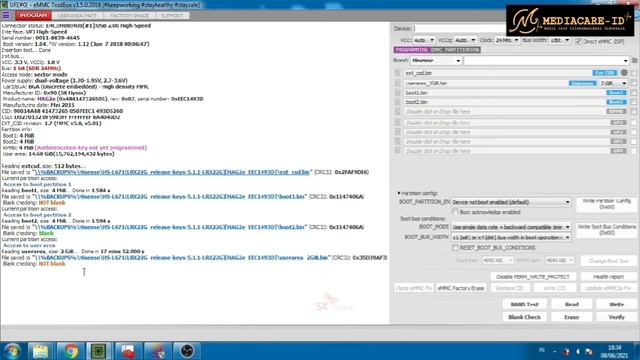This screenshot has width=640, height=360.
Task: Open the Brand dropdown showing Hisense
Action: [436, 60]
